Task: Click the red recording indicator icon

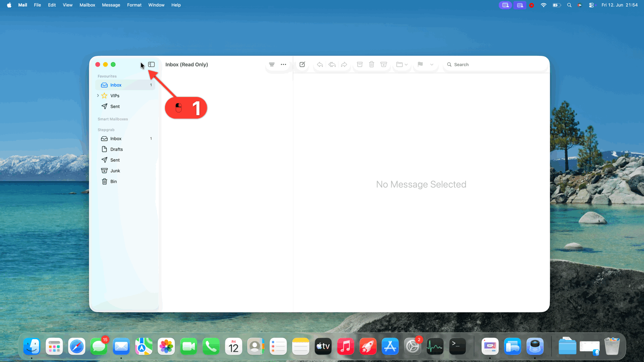Action: coord(531,5)
